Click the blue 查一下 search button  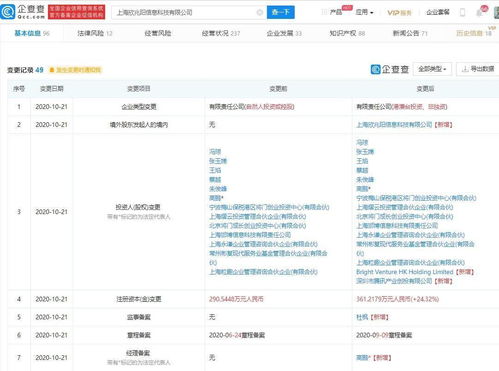tap(281, 12)
